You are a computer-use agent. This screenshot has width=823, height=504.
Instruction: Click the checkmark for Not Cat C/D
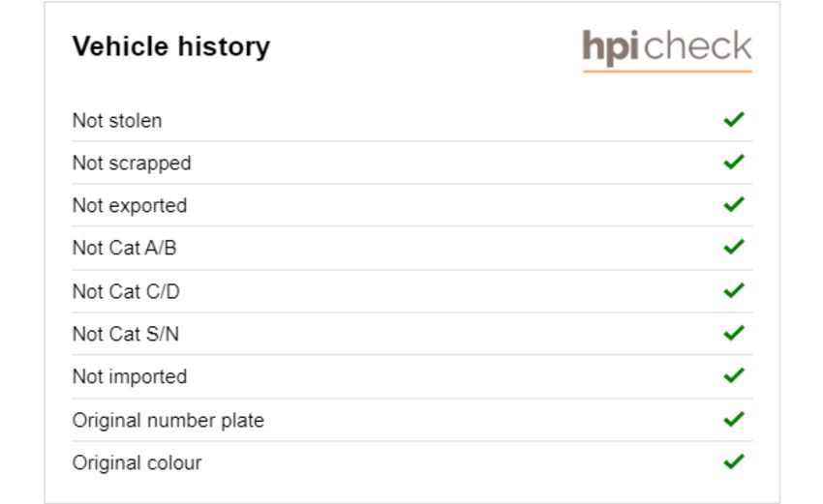point(734,290)
